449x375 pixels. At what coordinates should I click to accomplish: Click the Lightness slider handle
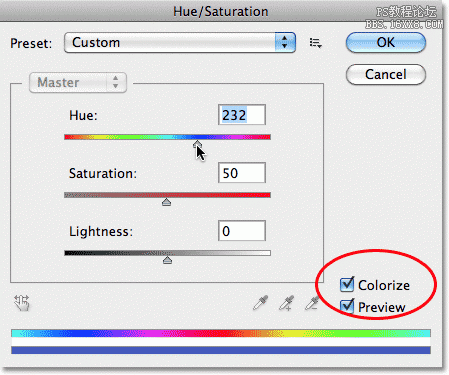[x=167, y=260]
